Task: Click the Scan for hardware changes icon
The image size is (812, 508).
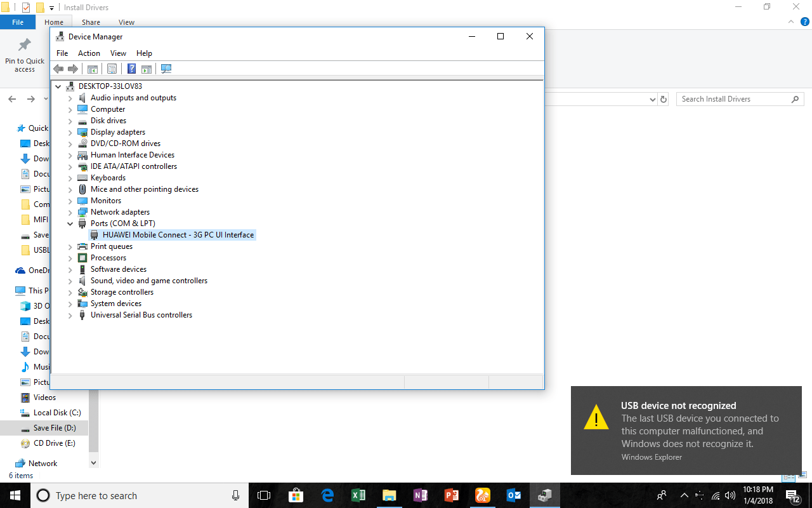Action: pyautogui.click(x=166, y=69)
